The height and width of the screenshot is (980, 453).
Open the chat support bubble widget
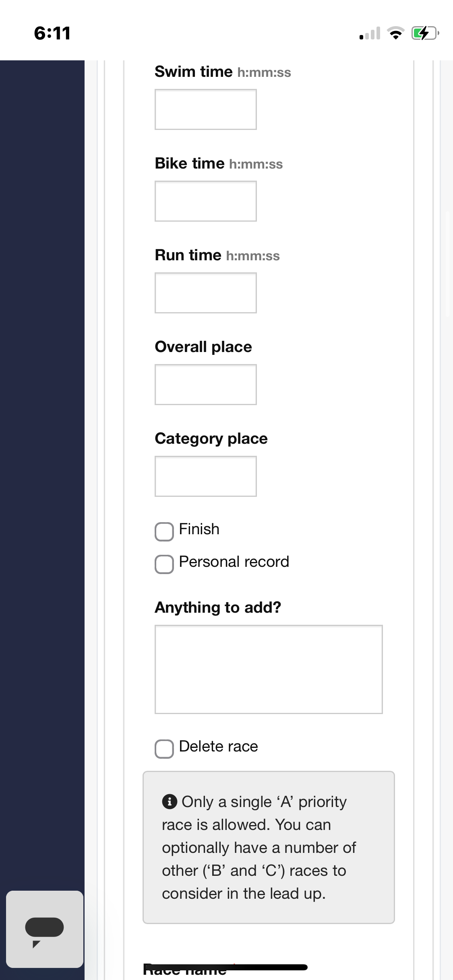click(45, 929)
